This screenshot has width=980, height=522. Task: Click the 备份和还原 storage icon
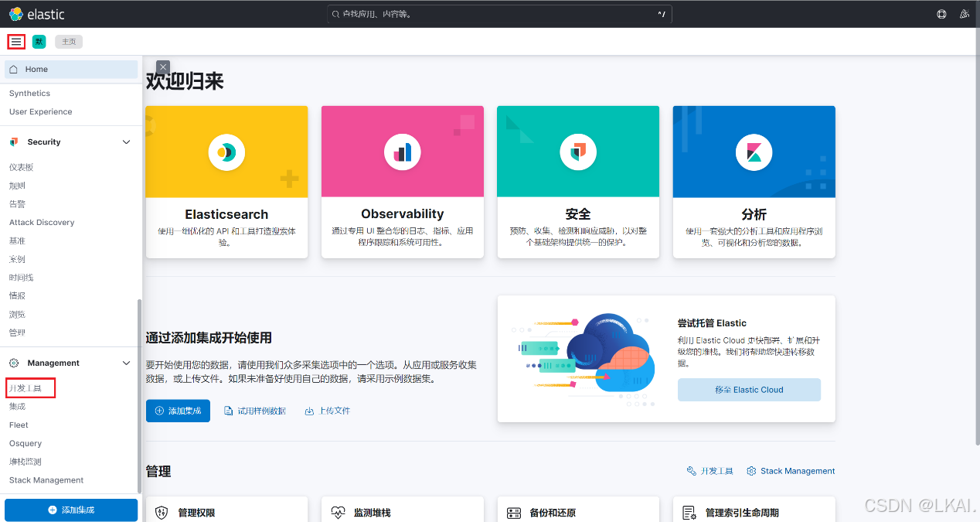(x=514, y=513)
